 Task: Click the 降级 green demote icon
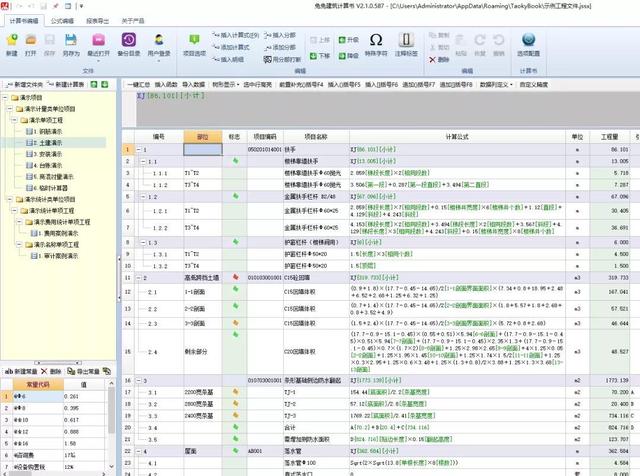tap(342, 56)
